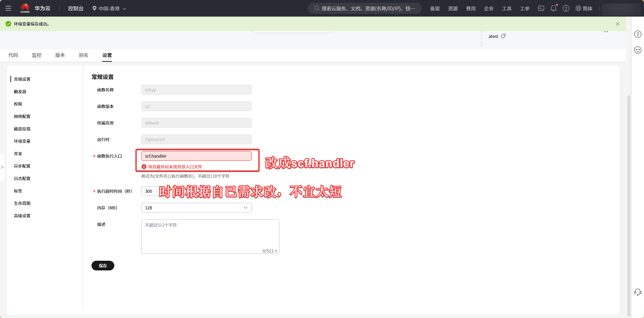
Task: Open the hamburger navigation menu
Action: tap(8, 8)
